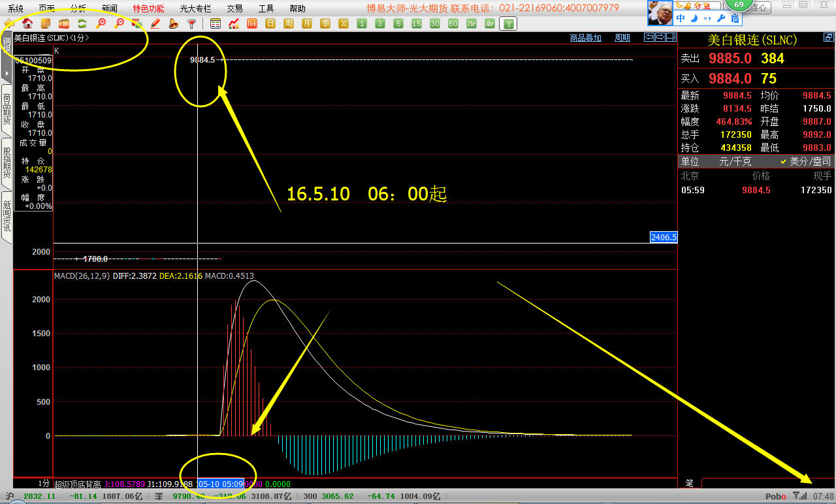
Task: Click the 商品叠加 link
Action: click(585, 38)
